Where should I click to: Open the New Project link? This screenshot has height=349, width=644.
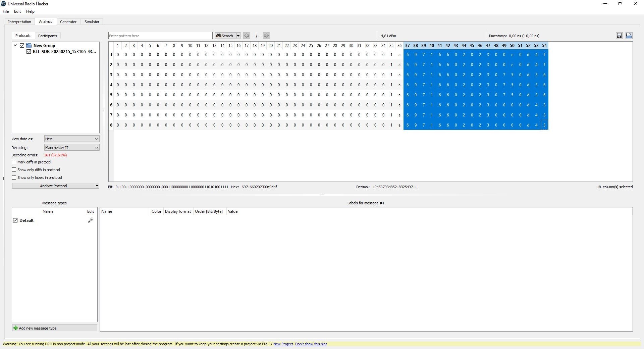click(283, 344)
